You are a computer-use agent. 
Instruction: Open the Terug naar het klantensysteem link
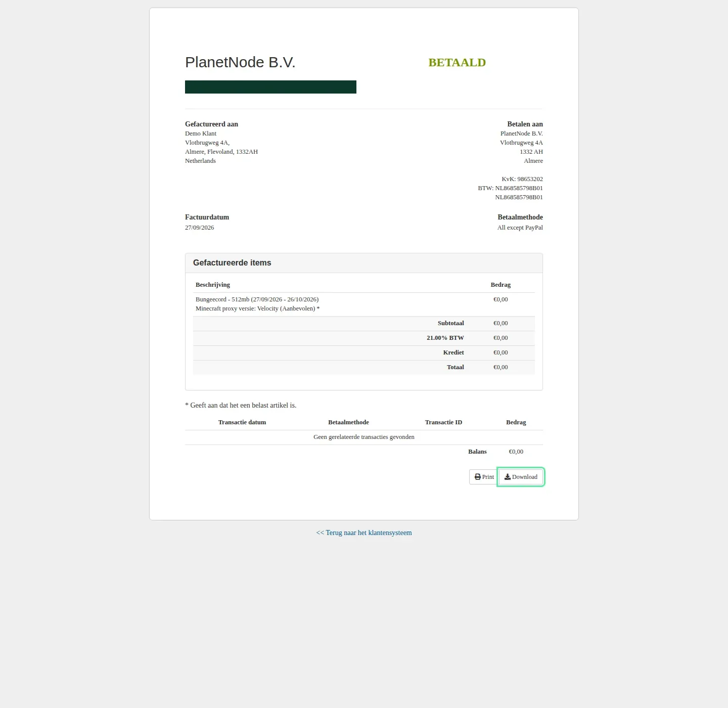[364, 533]
